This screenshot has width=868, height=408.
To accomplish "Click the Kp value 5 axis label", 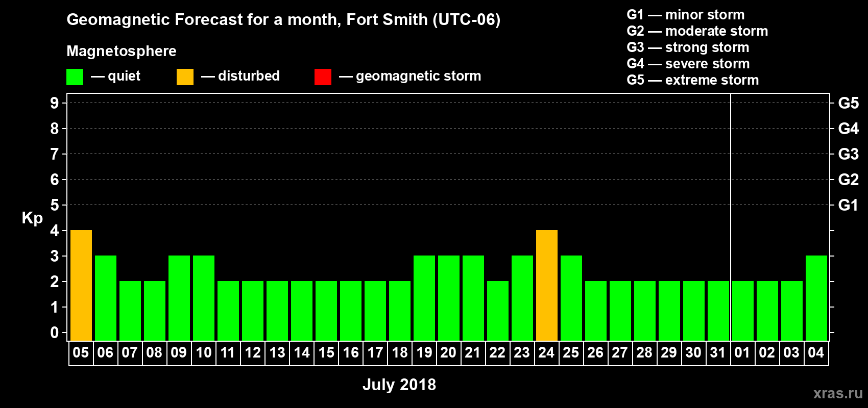I will click(55, 205).
